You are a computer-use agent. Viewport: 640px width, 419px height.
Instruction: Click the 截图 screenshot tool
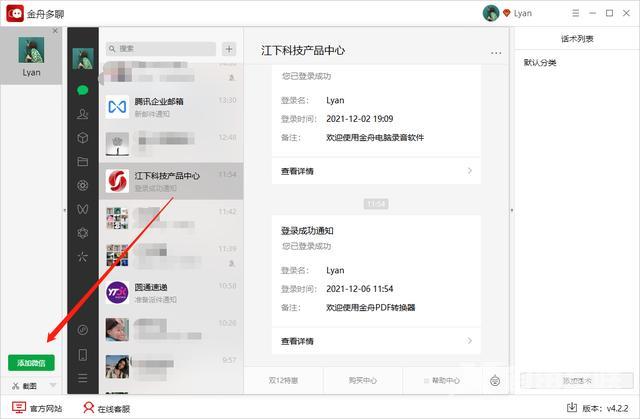(x=24, y=386)
